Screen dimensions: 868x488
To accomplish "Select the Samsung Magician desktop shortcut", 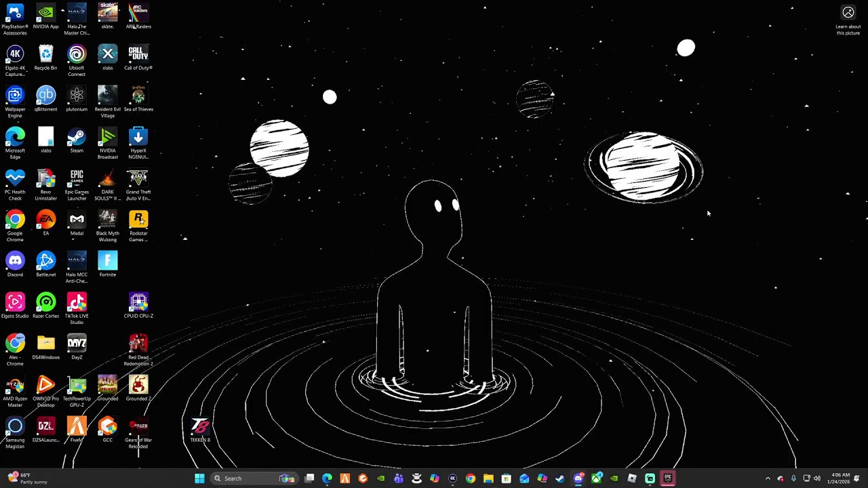I will (x=15, y=433).
